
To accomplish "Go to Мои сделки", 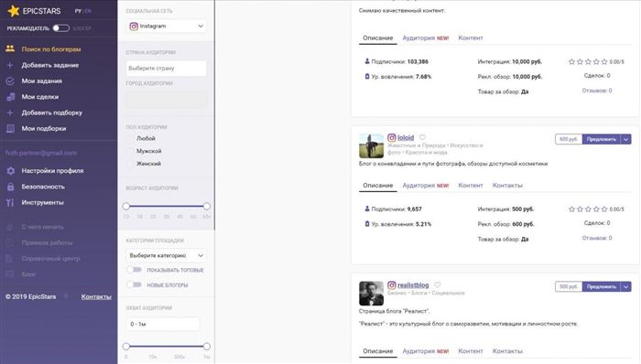I will 40,97.
